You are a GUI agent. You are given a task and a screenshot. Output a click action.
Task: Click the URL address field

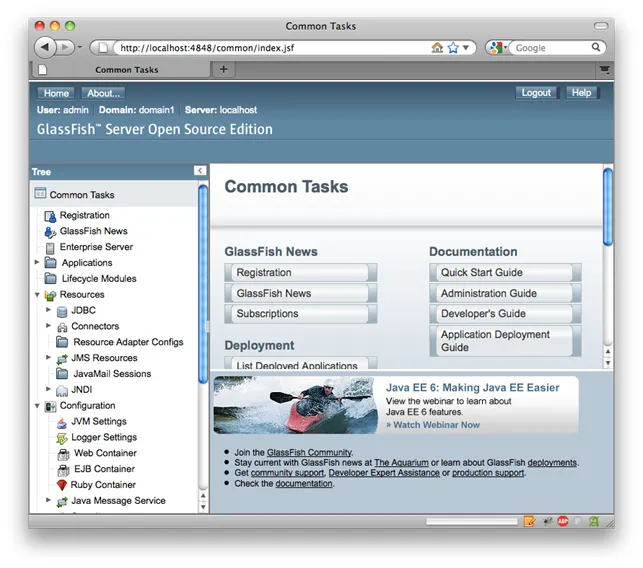[273, 48]
